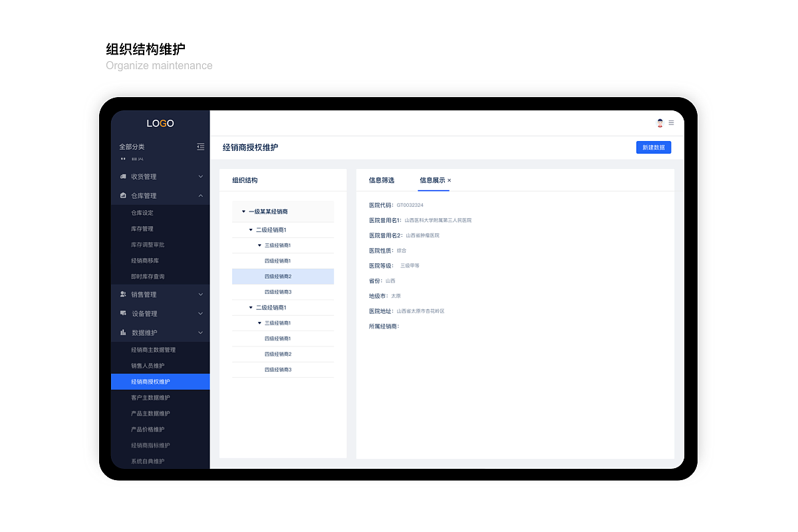Click the 销售管理 people icon
This screenshot has height=532, width=798.
pos(123,295)
